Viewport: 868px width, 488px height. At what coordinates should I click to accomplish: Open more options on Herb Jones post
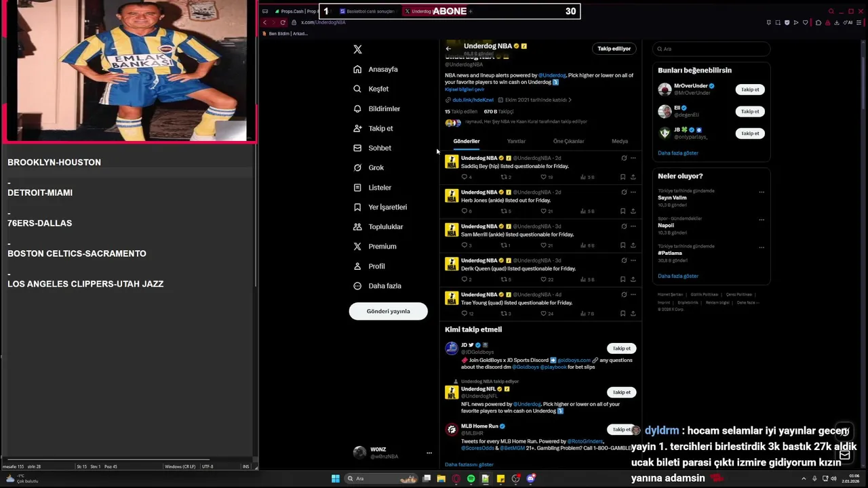point(633,192)
